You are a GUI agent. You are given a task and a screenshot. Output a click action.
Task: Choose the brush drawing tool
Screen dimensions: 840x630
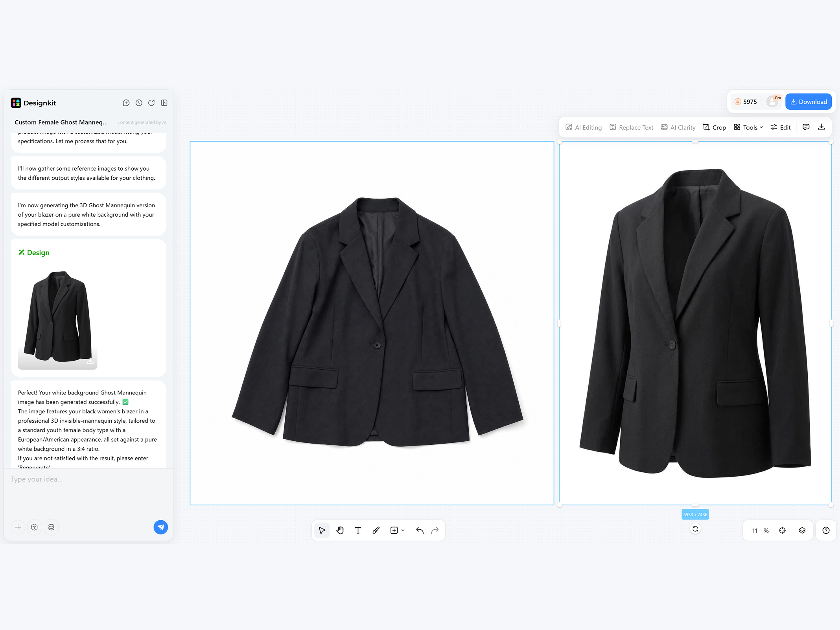coord(376,531)
